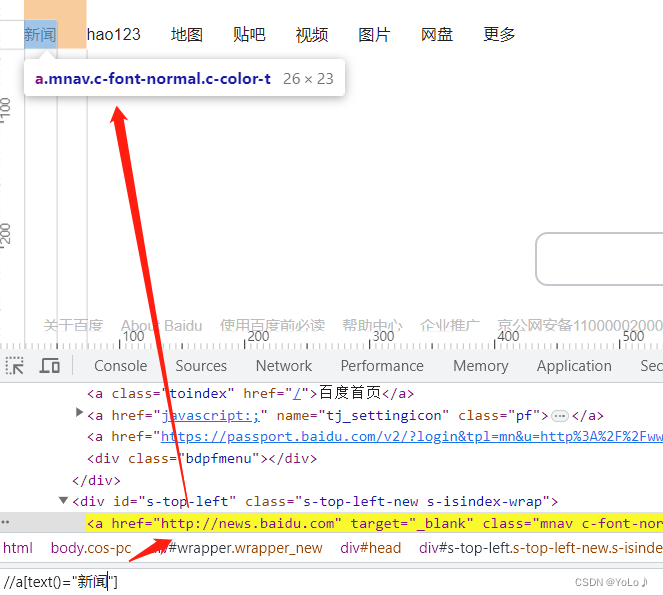The image size is (663, 596).
Task: Open the passport.baidu.com href link
Action: tap(412, 437)
